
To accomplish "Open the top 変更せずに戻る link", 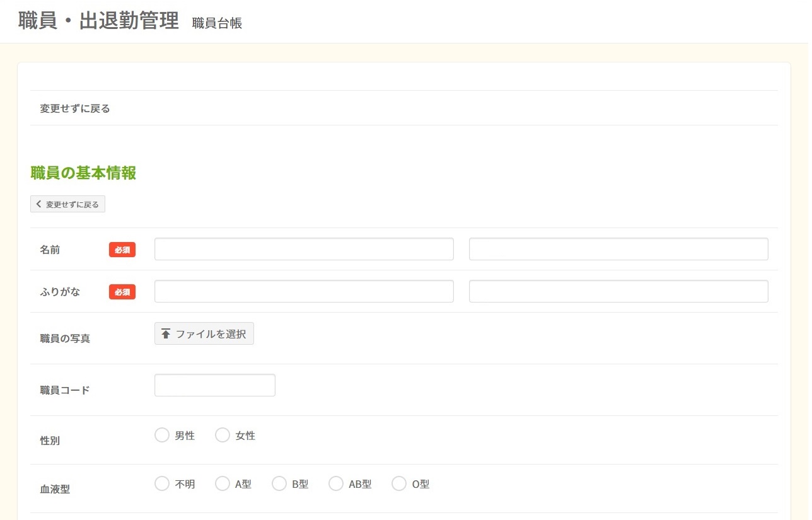I will tap(75, 108).
